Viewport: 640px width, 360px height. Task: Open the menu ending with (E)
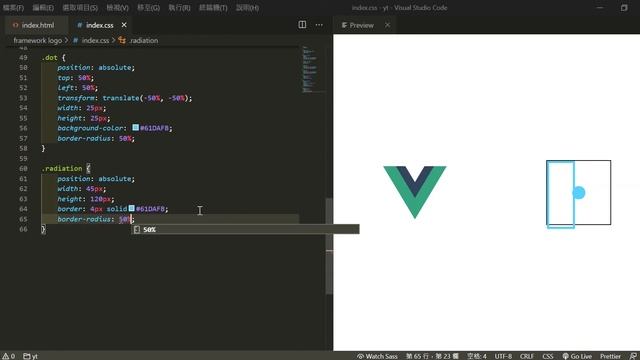43,8
